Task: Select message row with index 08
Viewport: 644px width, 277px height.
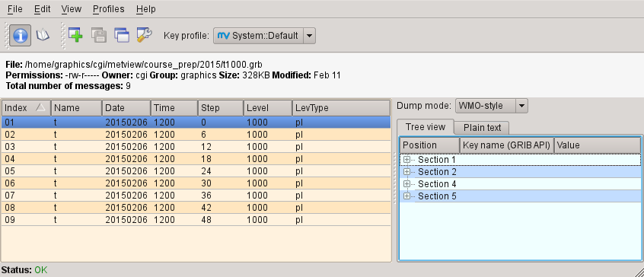Action: pyautogui.click(x=196, y=207)
